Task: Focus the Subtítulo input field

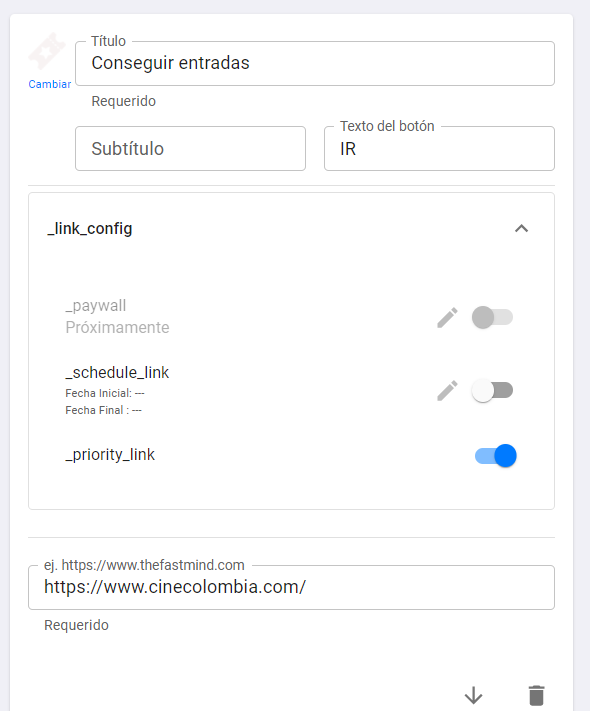Action: pyautogui.click(x=190, y=149)
